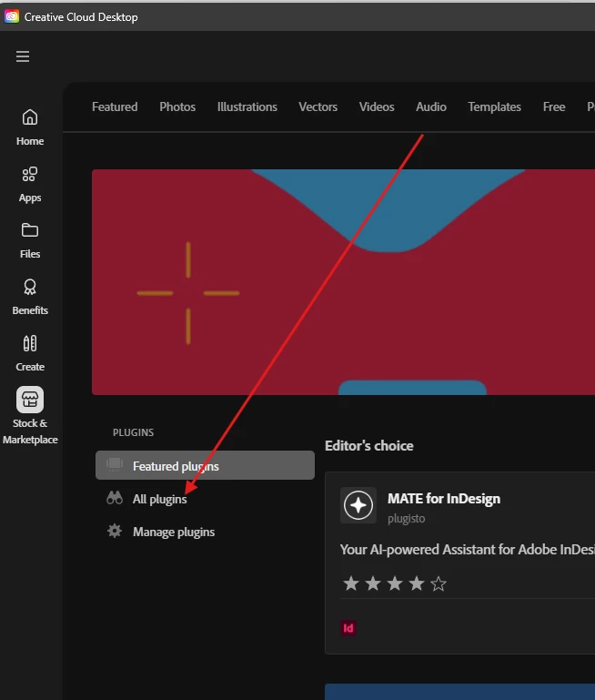Click the MATE for InDesign plugin icon
595x700 pixels.
point(358,505)
